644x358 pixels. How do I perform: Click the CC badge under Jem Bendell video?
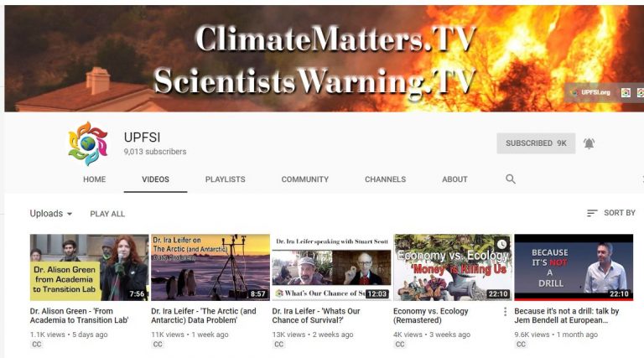point(521,344)
